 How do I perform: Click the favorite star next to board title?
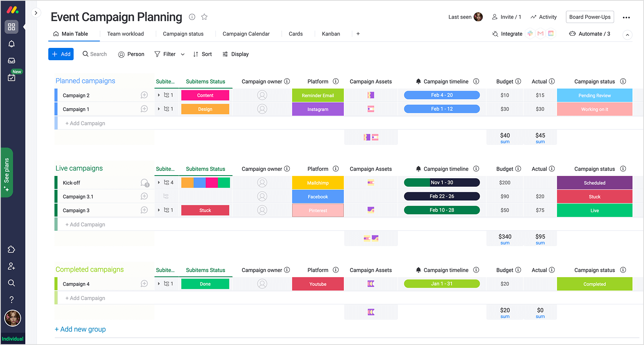point(204,17)
